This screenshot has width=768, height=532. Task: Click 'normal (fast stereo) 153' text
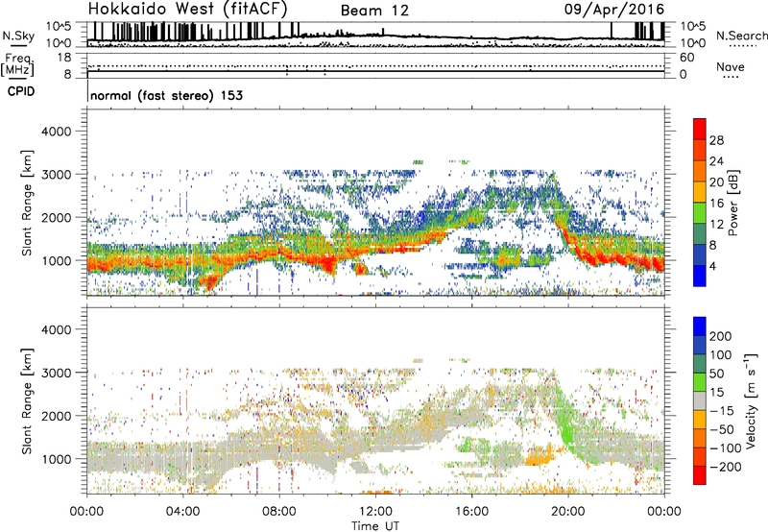[x=166, y=95]
